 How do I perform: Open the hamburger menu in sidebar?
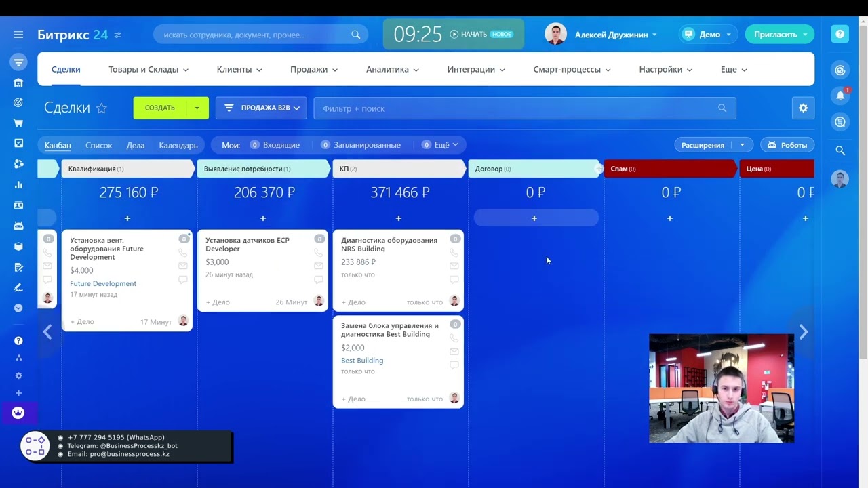18,35
